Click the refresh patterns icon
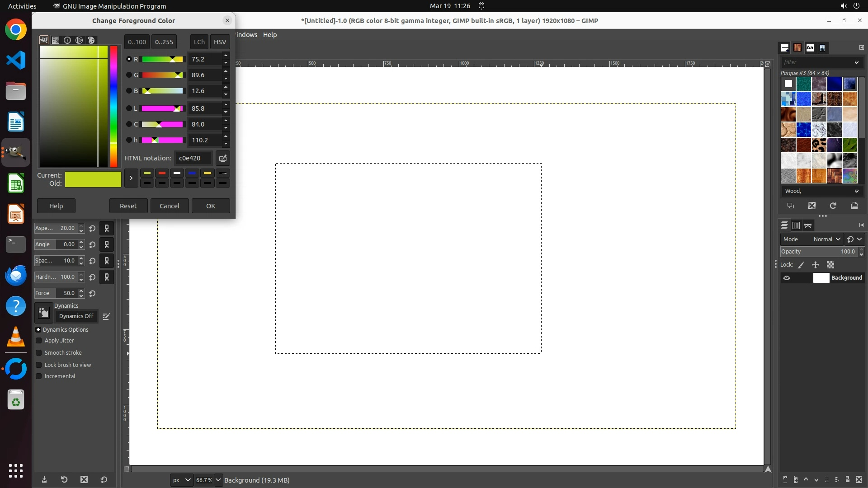Viewport: 868px width, 488px height. [x=833, y=206]
